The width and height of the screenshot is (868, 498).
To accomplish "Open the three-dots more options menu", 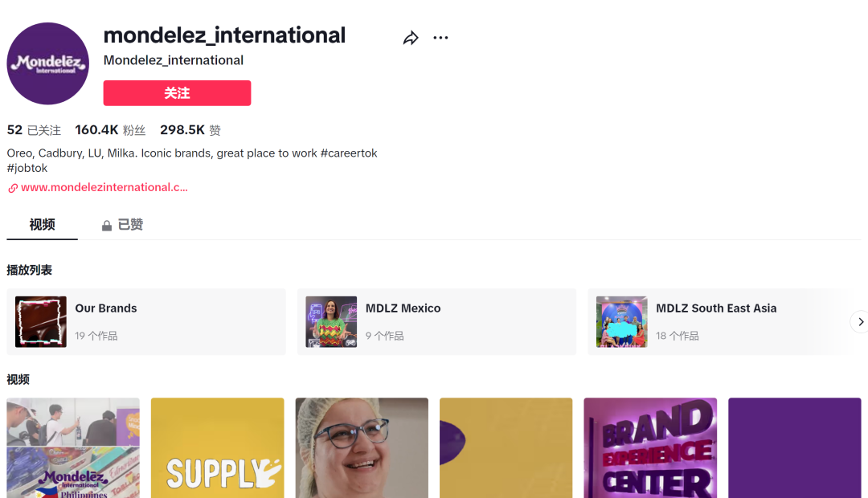I will point(440,38).
